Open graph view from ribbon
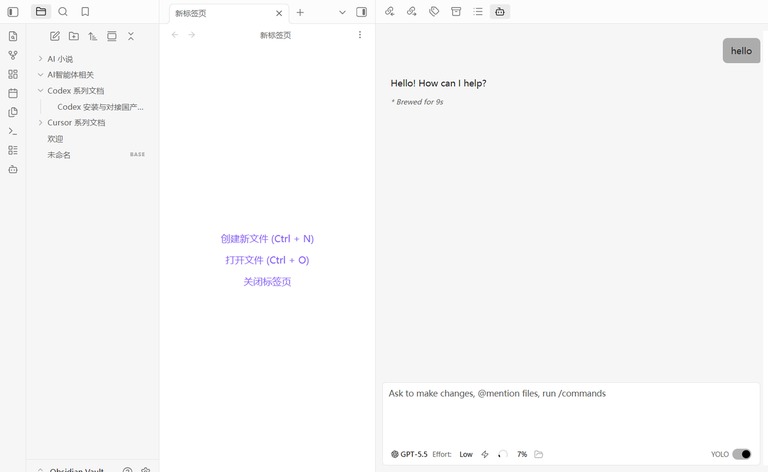 click(x=13, y=55)
